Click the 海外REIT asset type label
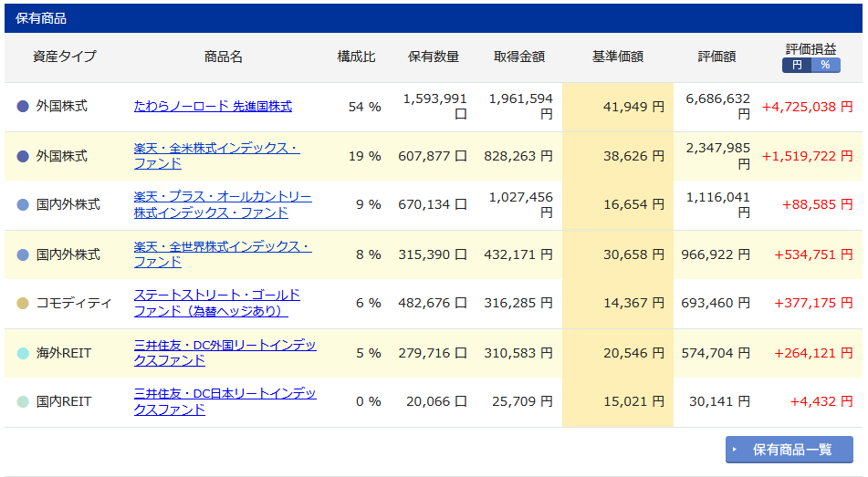Screen dimensions: 868x477 pyautogui.click(x=64, y=353)
